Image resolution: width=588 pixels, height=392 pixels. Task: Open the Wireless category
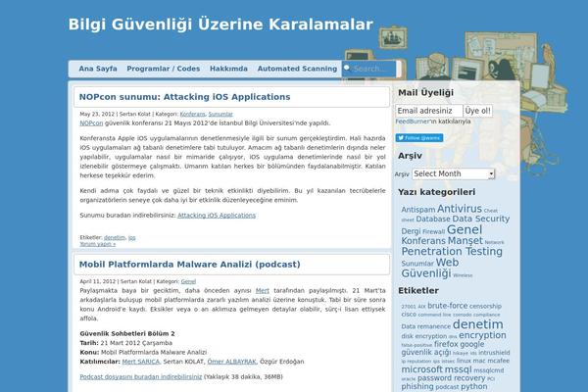463,275
